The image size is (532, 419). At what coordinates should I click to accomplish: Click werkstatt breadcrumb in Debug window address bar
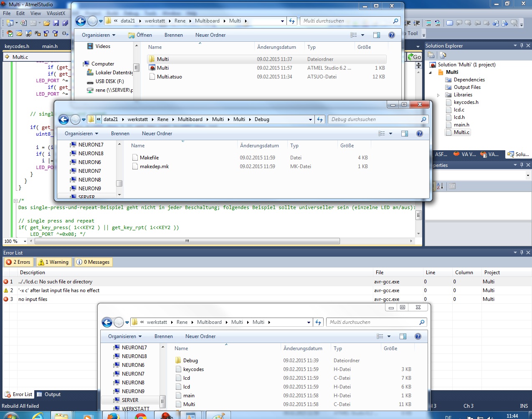tap(137, 119)
